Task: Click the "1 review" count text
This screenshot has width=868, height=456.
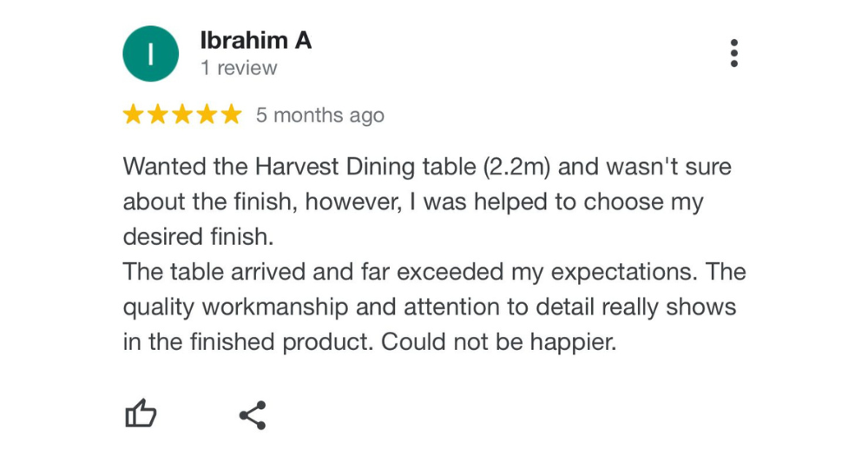Action: pyautogui.click(x=239, y=68)
